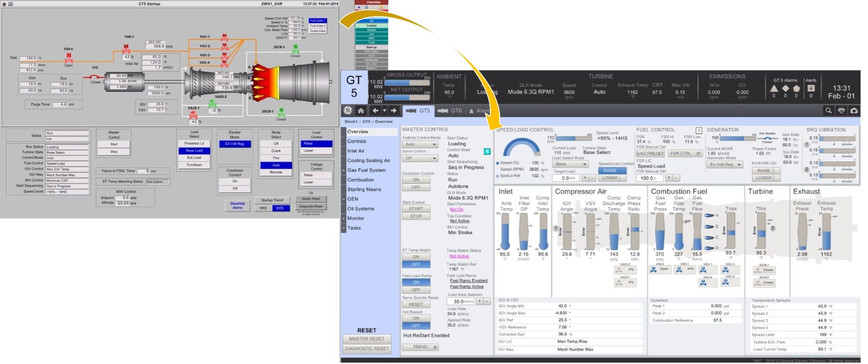The width and height of the screenshot is (868, 364).
Task: Expand the Gas Fuel System tree item
Action: (x=344, y=170)
